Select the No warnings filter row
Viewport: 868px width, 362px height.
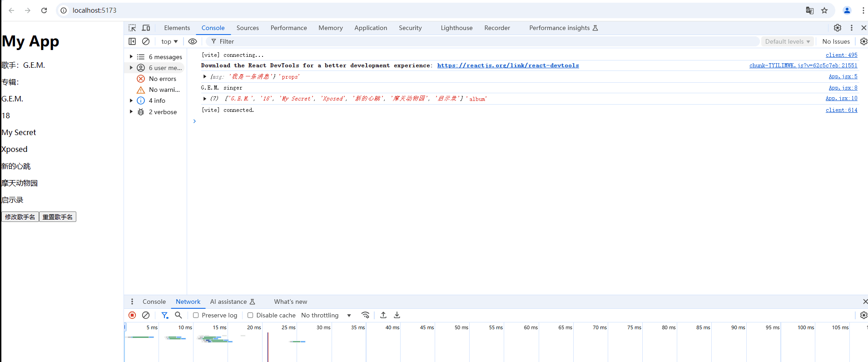(x=155, y=90)
